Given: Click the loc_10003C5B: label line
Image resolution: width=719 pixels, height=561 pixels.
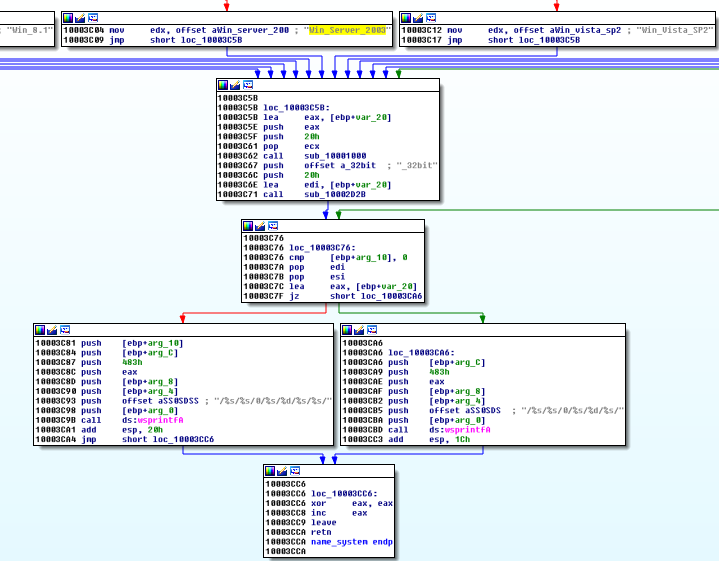Looking at the screenshot, I should pyautogui.click(x=296, y=108).
